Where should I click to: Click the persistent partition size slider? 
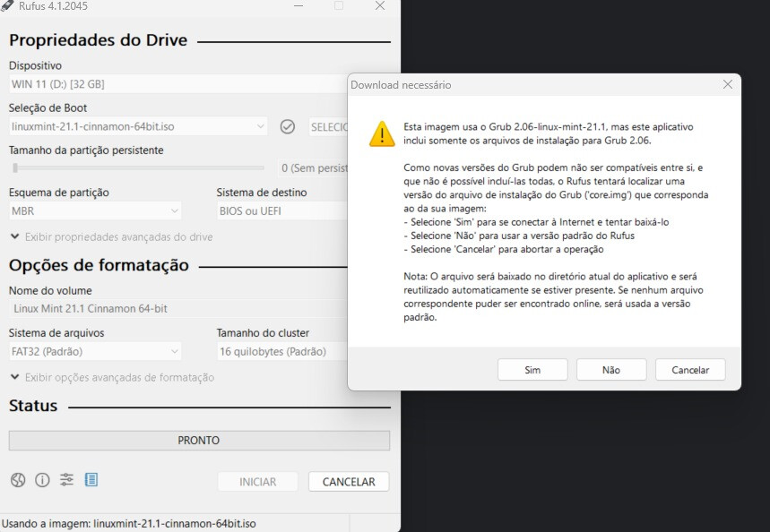pyautogui.click(x=138, y=167)
